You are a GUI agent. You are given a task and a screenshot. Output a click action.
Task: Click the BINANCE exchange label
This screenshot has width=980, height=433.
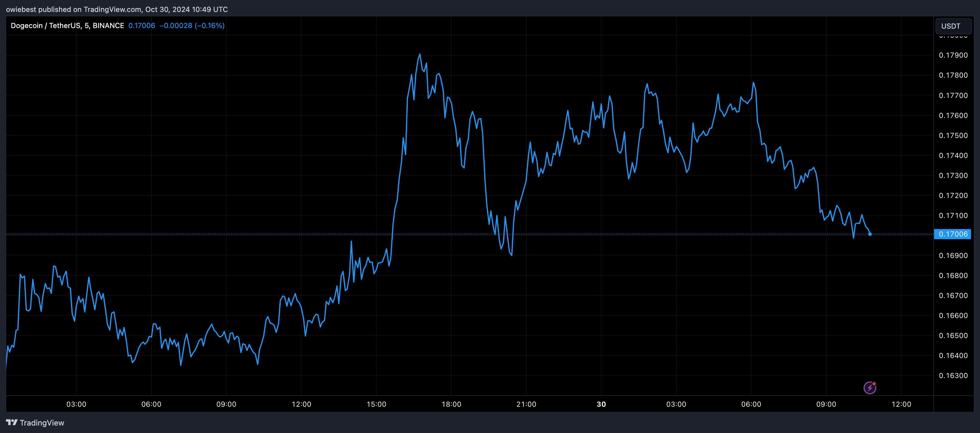click(x=108, y=25)
